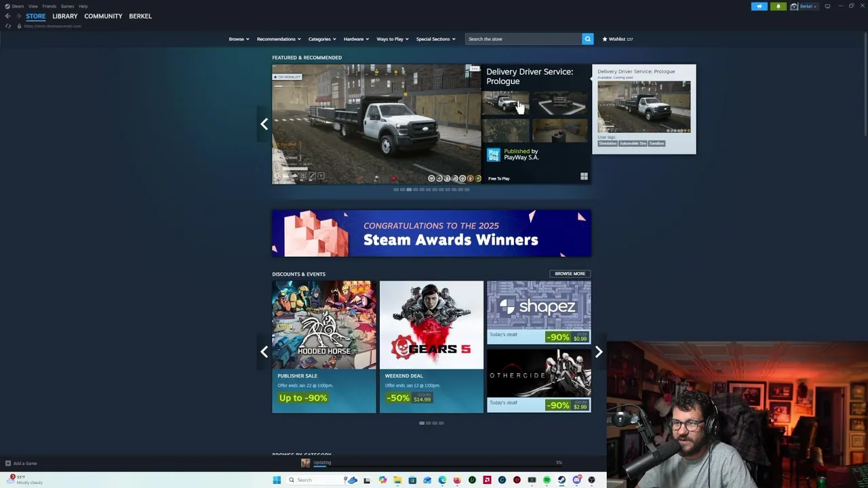Screen dimensions: 868x488
Task: Click the back navigation arrow
Action: click(x=7, y=16)
